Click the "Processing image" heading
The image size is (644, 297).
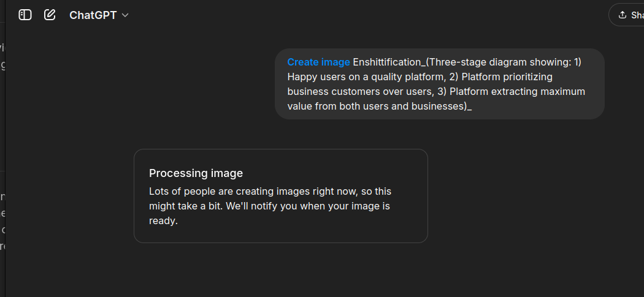coord(196,173)
